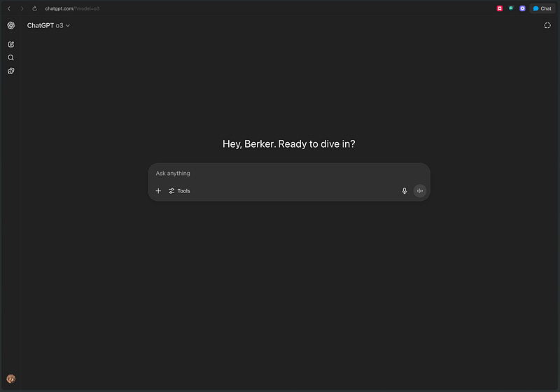Click the microphone dictate icon
Viewport: 560px width, 392px height.
coord(405,191)
